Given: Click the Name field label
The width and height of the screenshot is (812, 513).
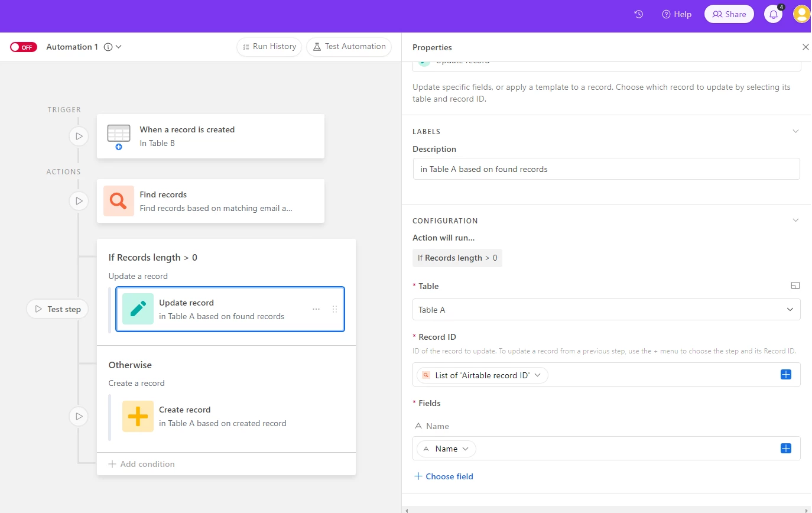Looking at the screenshot, I should coord(432,426).
